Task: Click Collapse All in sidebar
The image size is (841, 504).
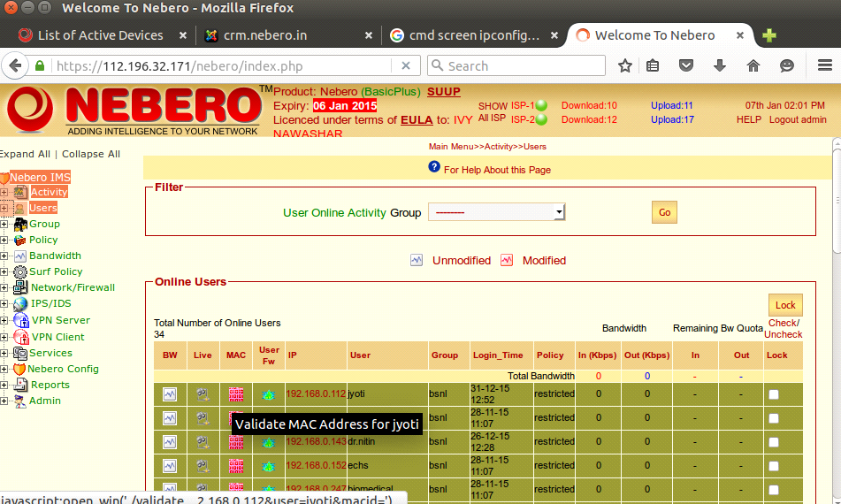Action: [x=90, y=154]
